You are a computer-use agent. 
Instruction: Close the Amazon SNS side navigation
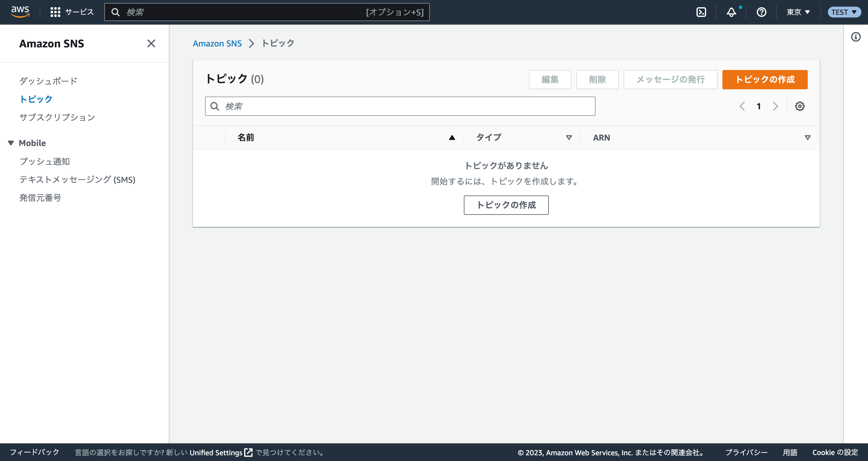pyautogui.click(x=151, y=43)
